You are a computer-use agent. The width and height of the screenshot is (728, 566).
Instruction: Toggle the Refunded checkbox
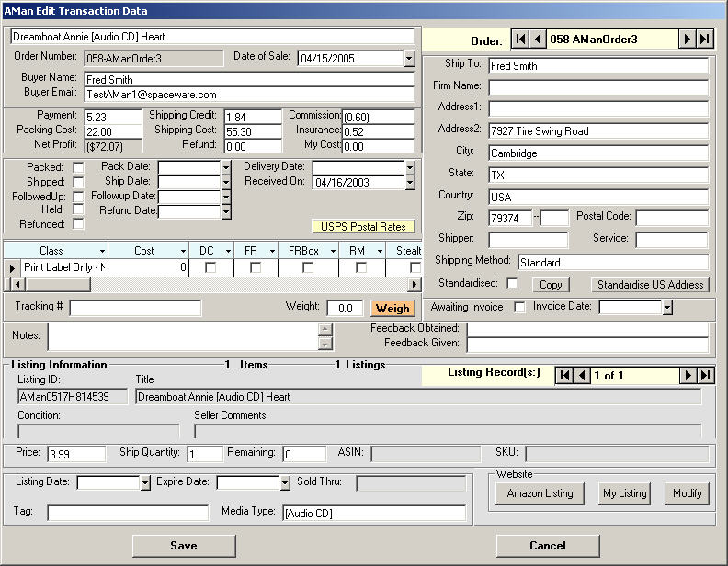tap(78, 224)
